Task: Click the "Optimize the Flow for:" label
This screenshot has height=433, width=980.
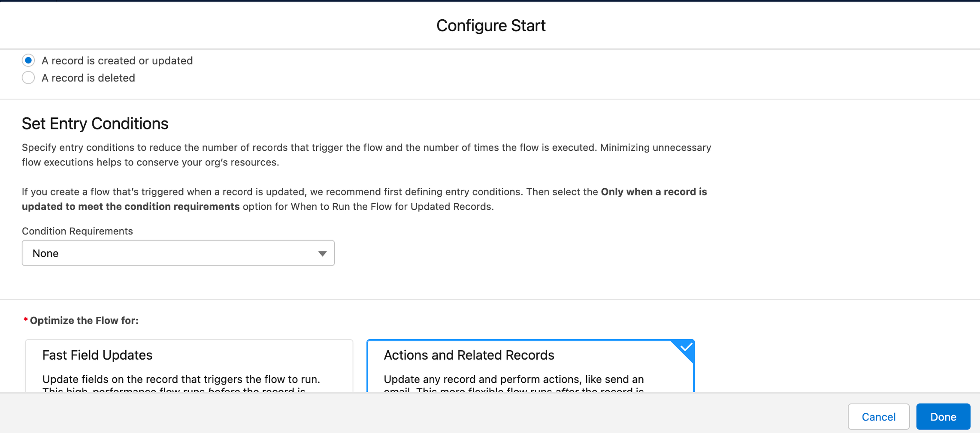Action: [84, 321]
